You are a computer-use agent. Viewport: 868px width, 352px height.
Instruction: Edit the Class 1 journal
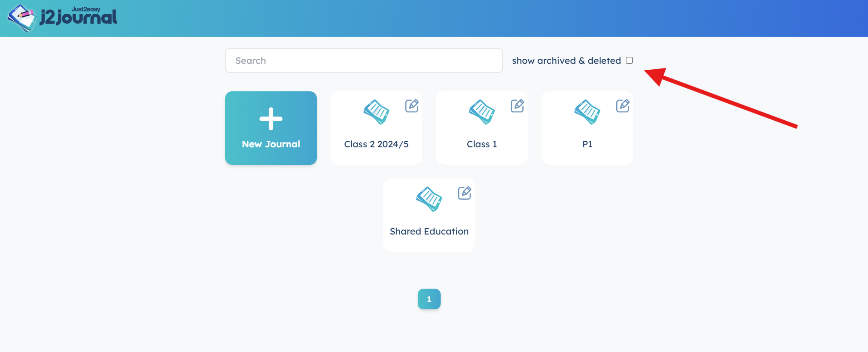pyautogui.click(x=517, y=106)
